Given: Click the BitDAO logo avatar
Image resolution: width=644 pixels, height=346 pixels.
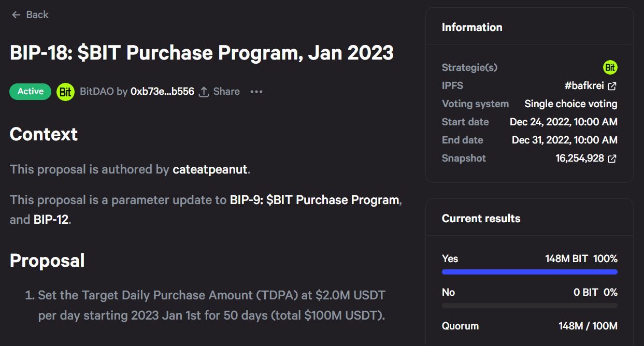Looking at the screenshot, I should coord(65,92).
